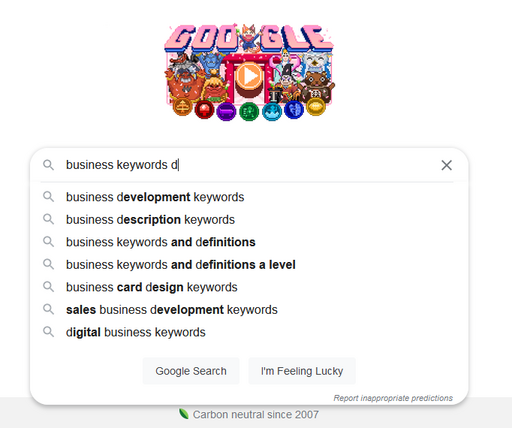512x428 pixels.
Task: Click inside the search text field
Action: tap(250, 165)
